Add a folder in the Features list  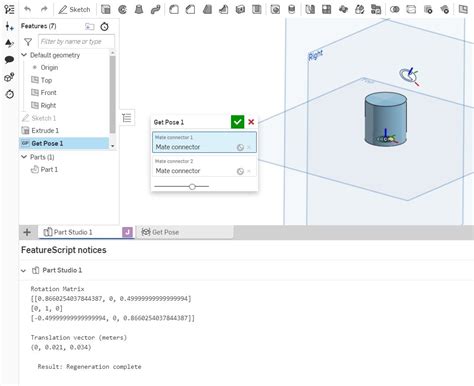[x=89, y=26]
